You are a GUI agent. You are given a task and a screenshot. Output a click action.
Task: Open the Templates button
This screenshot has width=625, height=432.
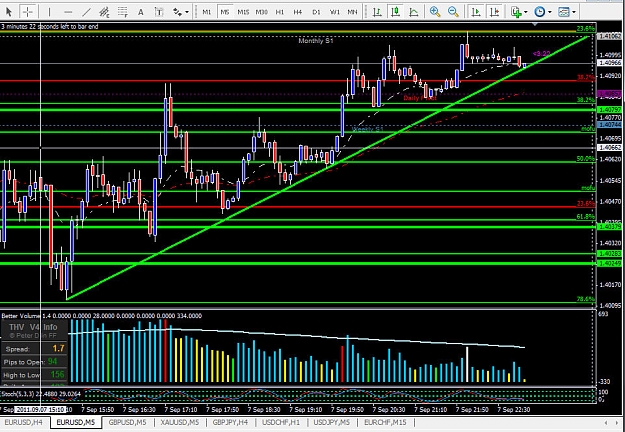pos(564,12)
